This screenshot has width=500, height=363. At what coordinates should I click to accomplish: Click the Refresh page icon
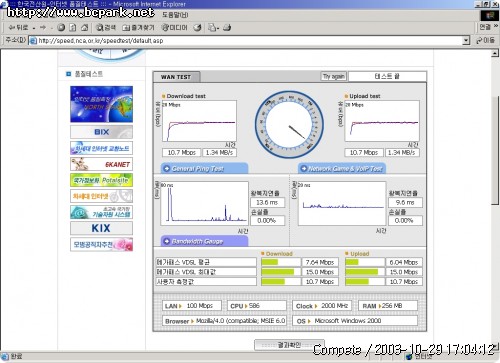click(x=73, y=28)
